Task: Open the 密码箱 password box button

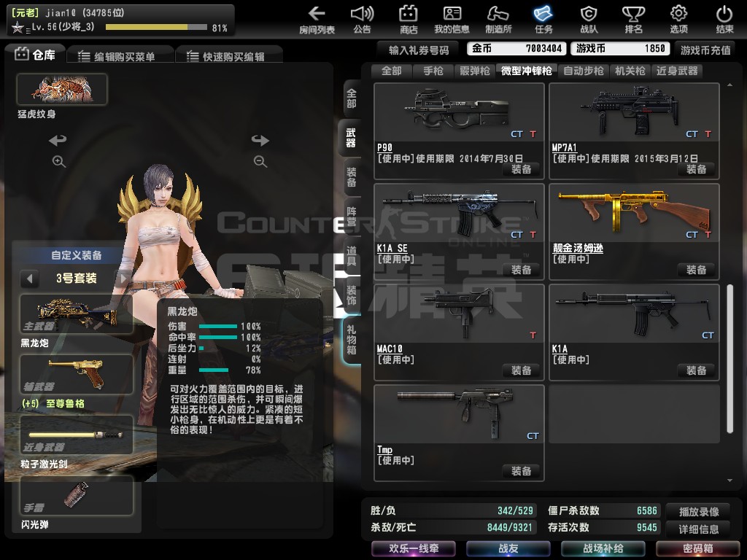Action: (x=698, y=548)
